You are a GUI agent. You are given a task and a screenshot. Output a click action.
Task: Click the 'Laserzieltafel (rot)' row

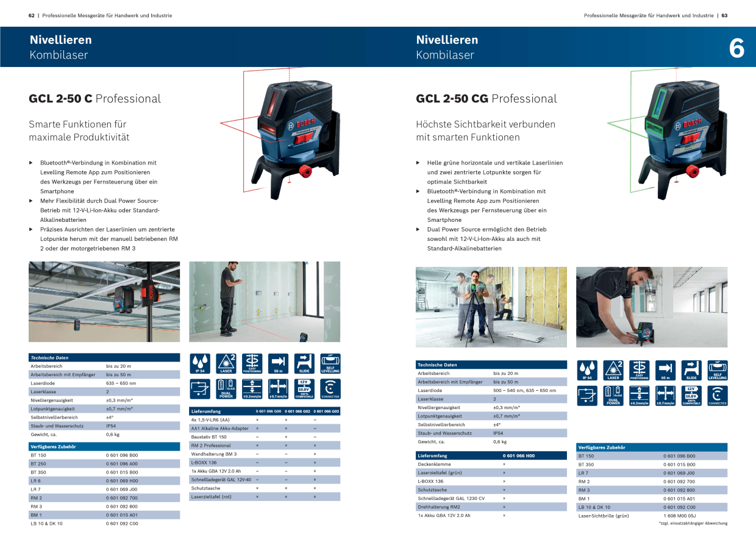[x=265, y=497]
